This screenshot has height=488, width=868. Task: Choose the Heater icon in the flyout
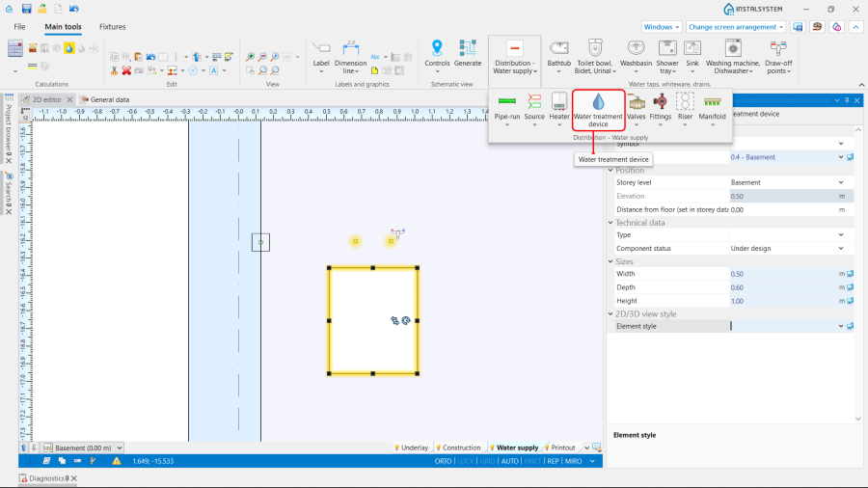click(x=559, y=102)
